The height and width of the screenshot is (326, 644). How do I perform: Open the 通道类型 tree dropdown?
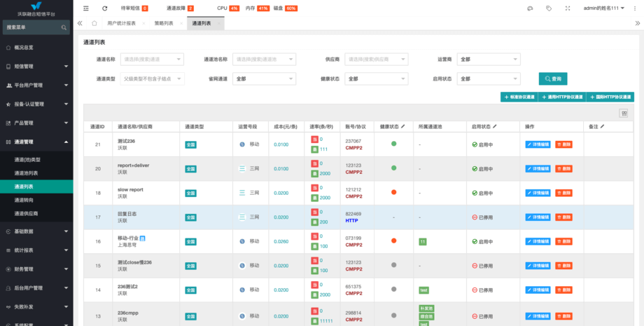coord(152,79)
